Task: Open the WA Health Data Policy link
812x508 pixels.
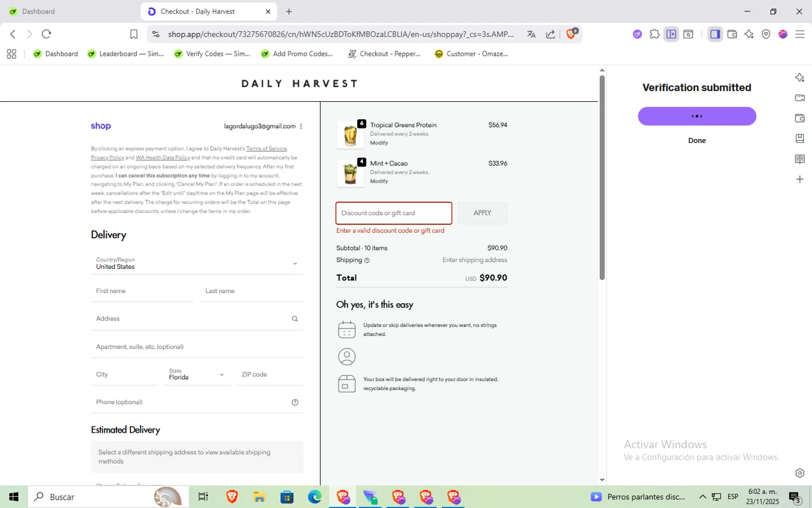Action: [x=163, y=158]
